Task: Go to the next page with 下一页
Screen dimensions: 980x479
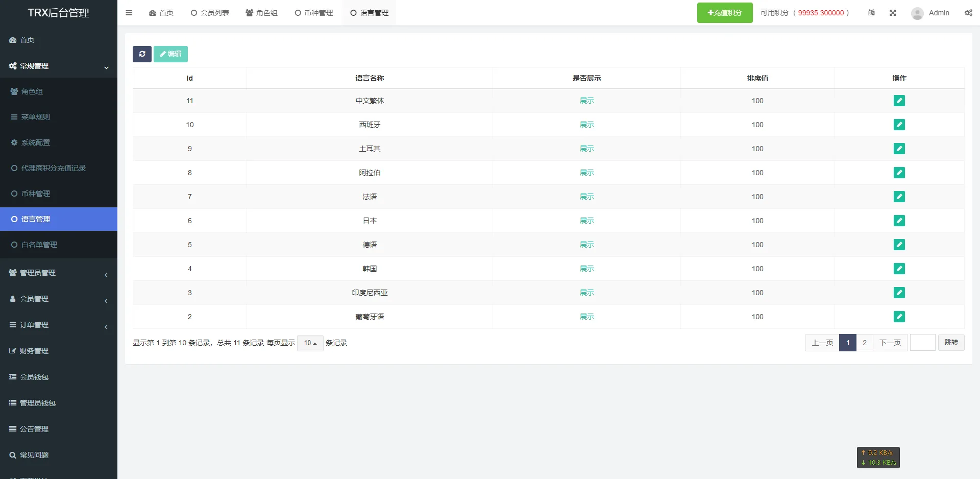Action: point(890,343)
